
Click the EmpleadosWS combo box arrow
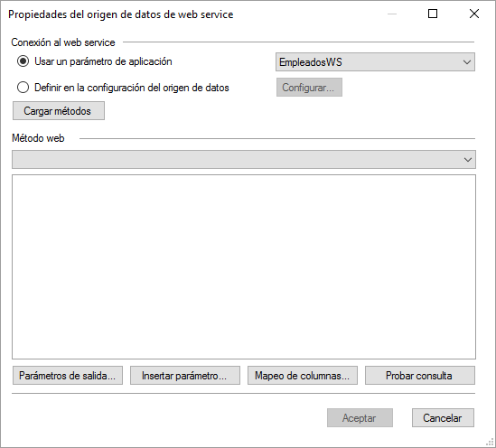click(467, 62)
